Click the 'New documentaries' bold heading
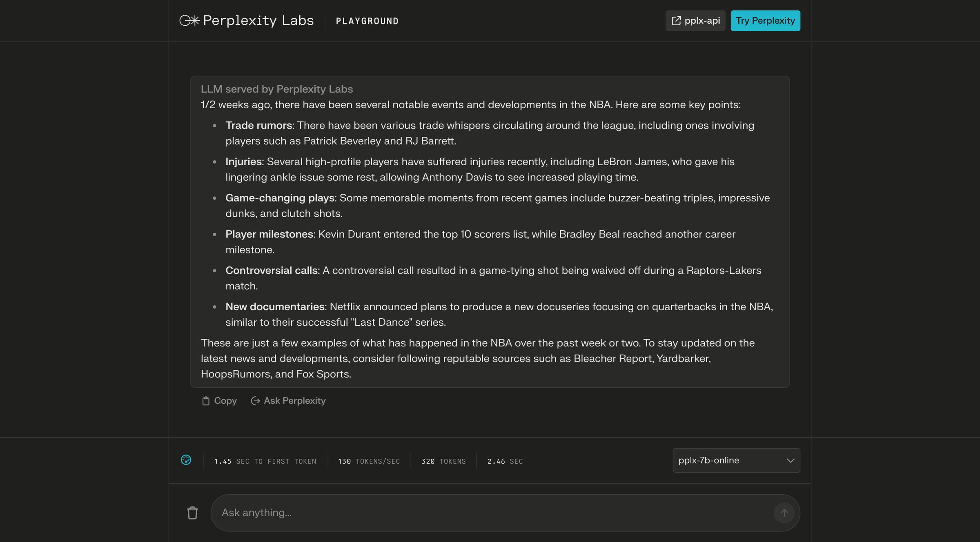The height and width of the screenshot is (542, 980). [x=275, y=307]
